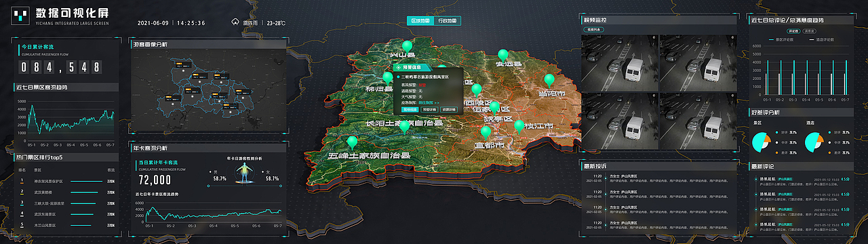The width and height of the screenshot is (868, 244).
Task: Follow the 前往 link in warning popup
Action: point(429,102)
